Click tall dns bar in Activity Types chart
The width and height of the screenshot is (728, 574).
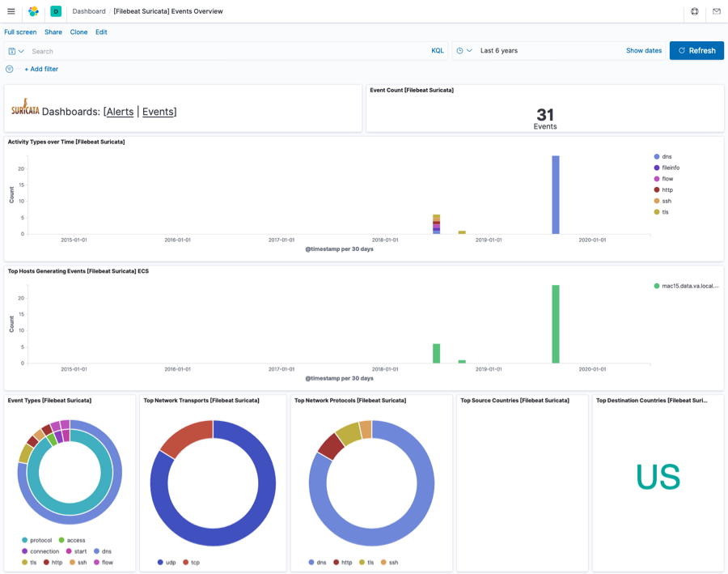556,195
